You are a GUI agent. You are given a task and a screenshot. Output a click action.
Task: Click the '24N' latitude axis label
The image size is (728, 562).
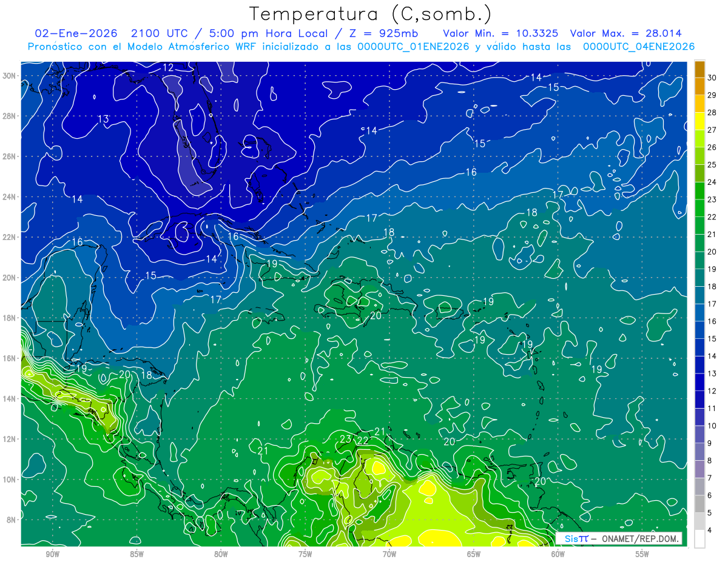[9, 197]
